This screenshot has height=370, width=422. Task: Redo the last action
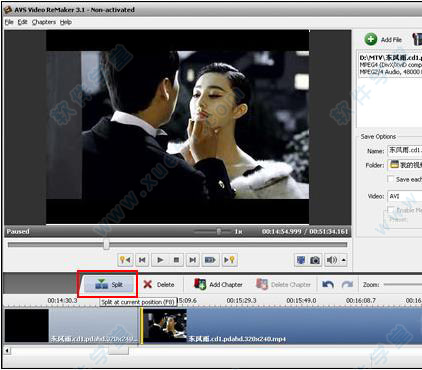coord(347,284)
